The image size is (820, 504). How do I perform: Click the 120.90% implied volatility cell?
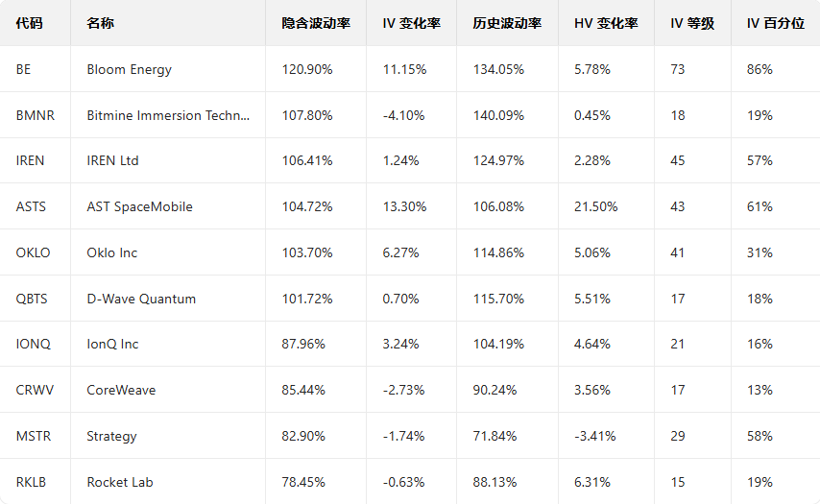coord(307,69)
